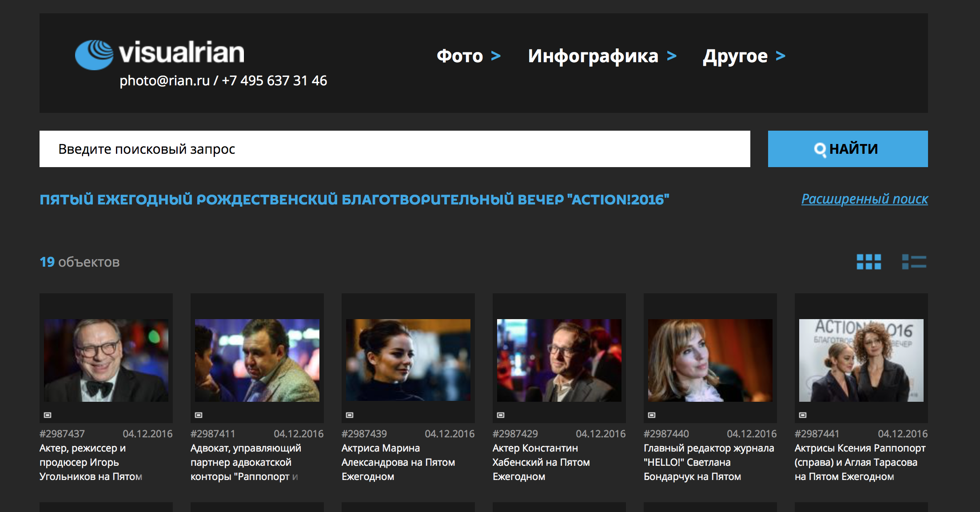
Task: Click the НАЙТИ search button
Action: click(x=848, y=149)
